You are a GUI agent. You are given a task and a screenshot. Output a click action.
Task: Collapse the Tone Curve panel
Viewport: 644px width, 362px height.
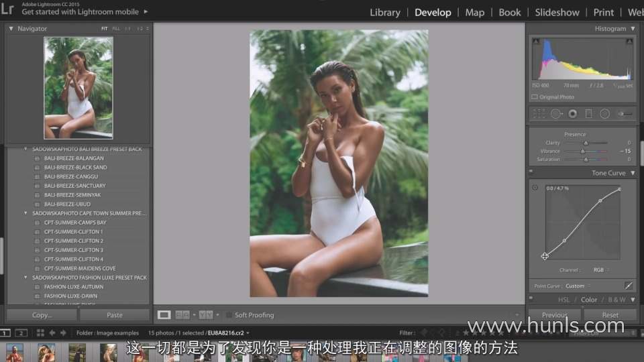point(633,173)
